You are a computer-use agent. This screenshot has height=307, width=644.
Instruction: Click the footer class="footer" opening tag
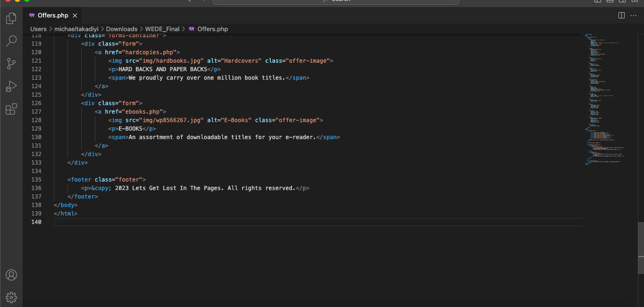click(x=107, y=180)
